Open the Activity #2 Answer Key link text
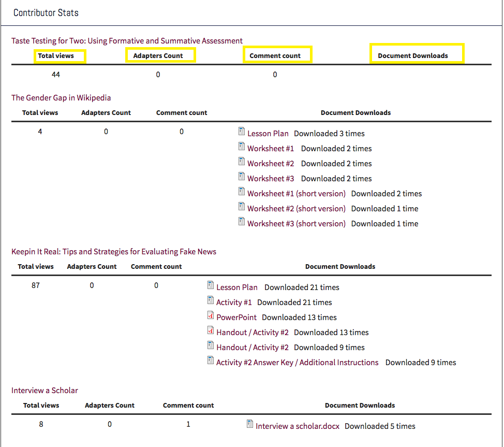The height and width of the screenshot is (447, 504). [x=297, y=363]
